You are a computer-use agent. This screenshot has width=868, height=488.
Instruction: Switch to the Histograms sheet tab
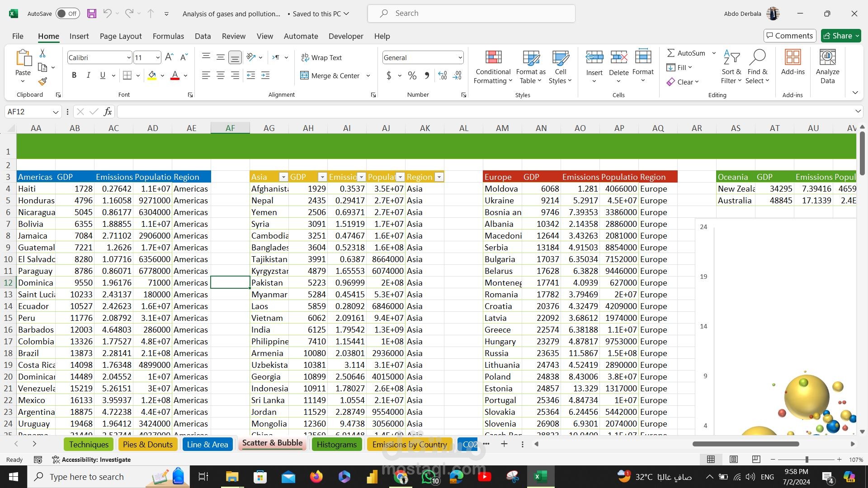point(336,445)
